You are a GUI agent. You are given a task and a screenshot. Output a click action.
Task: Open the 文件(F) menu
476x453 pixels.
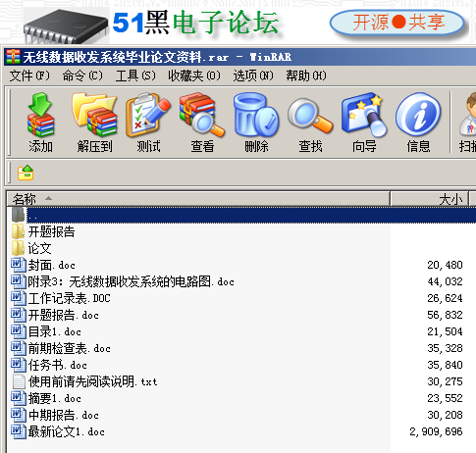tap(29, 75)
